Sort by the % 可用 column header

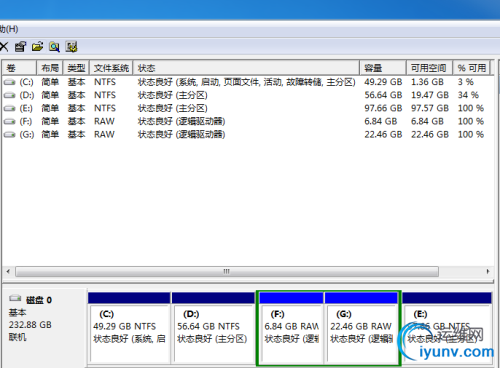click(471, 68)
